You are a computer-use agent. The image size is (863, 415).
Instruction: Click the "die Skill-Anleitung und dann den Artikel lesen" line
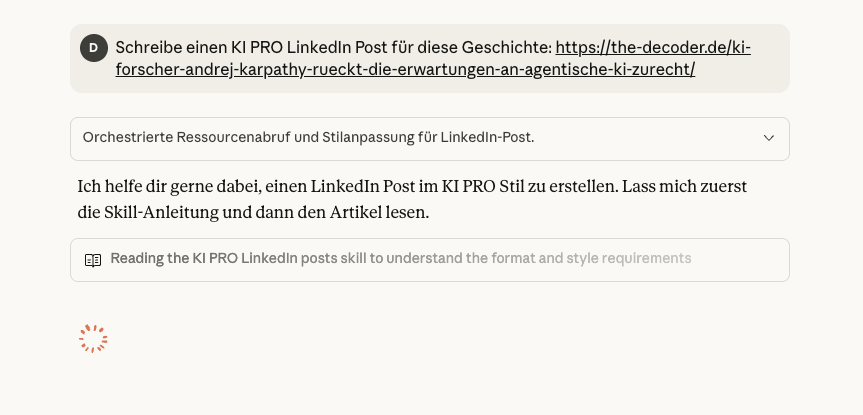(x=254, y=213)
